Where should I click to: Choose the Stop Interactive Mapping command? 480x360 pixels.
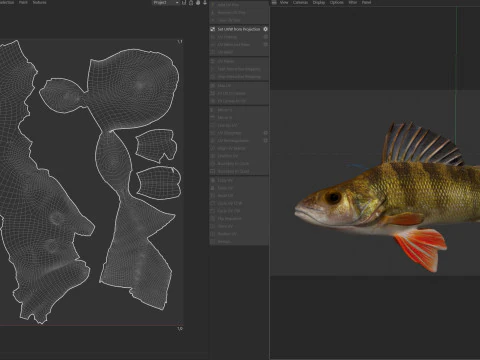(239, 76)
